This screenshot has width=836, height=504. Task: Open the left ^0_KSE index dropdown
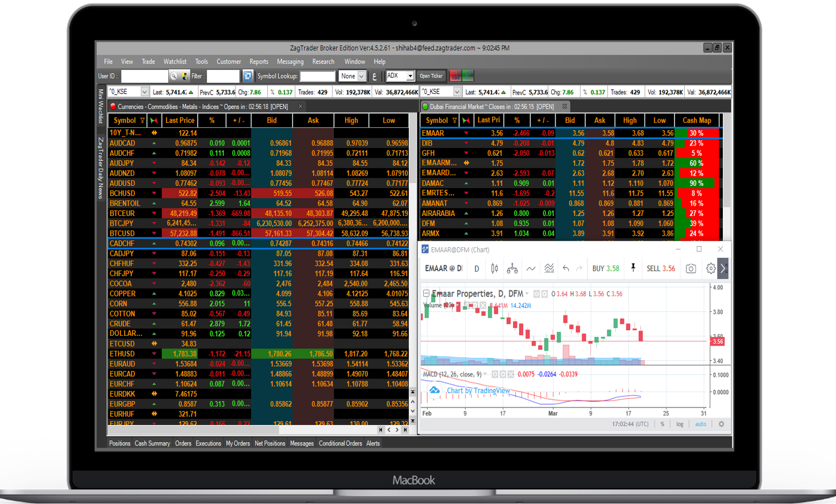(144, 92)
